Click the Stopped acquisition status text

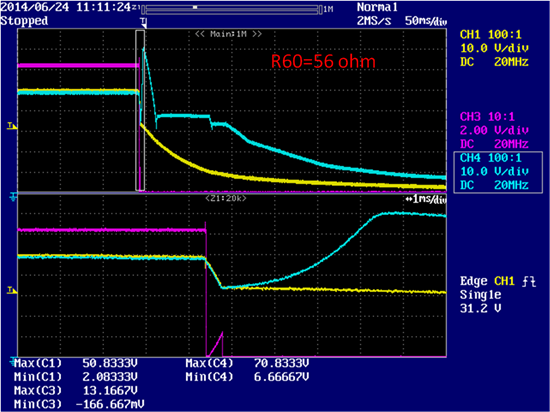24,21
